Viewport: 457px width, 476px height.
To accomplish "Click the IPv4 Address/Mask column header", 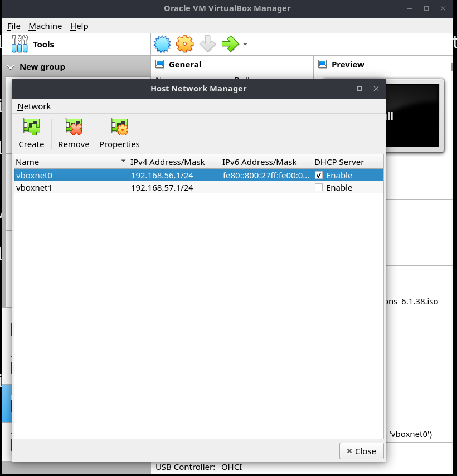I will click(x=175, y=162).
